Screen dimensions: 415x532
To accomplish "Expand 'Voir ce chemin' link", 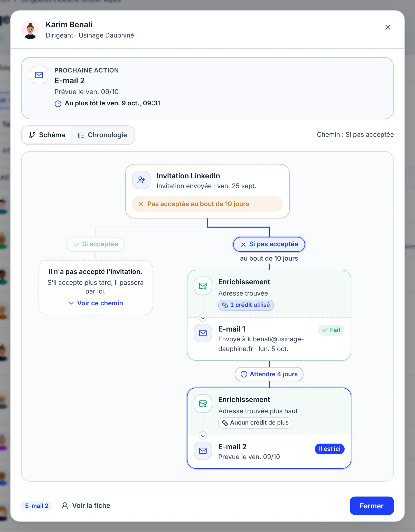I will [96, 303].
